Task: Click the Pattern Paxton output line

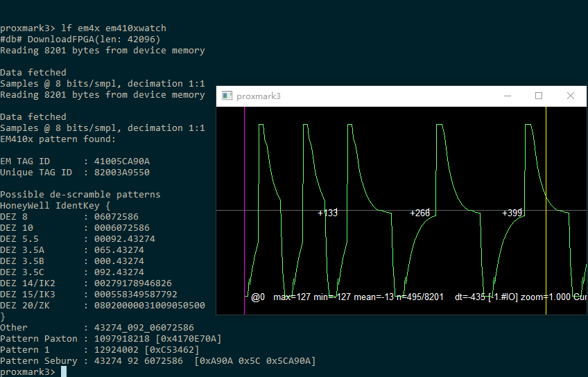Action: (x=111, y=339)
